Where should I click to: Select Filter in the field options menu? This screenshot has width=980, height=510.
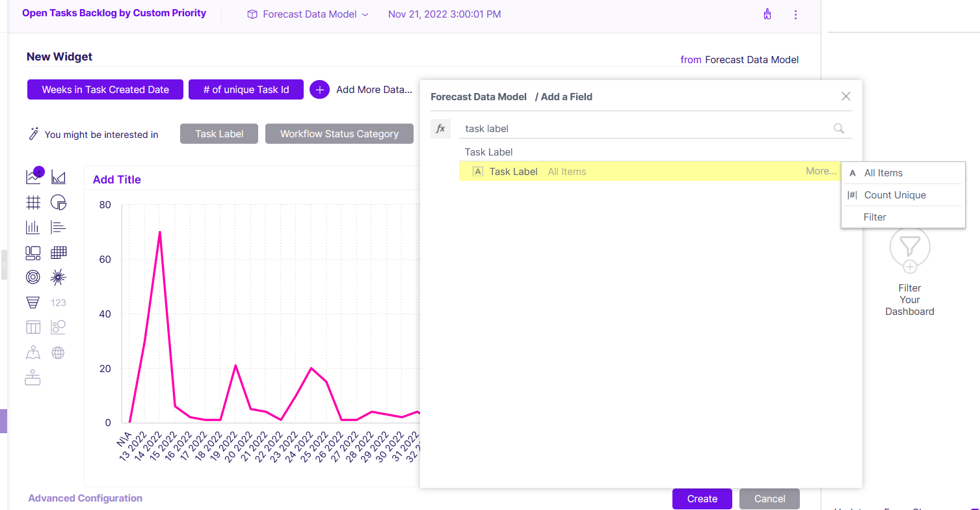[875, 217]
